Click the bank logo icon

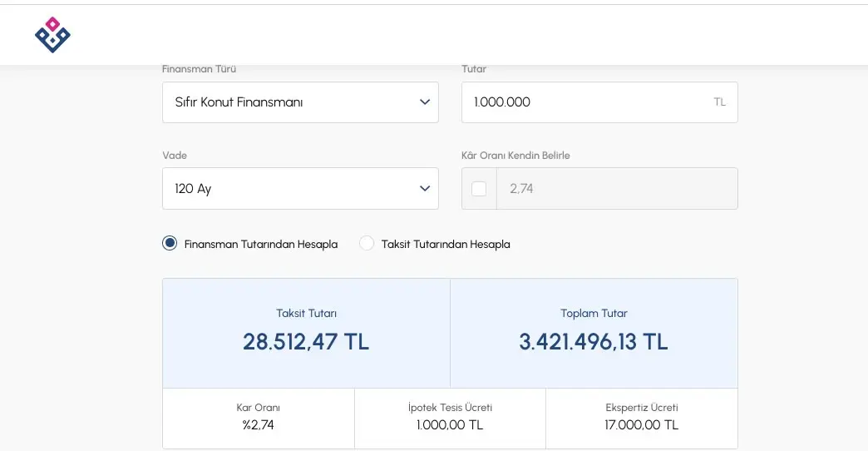52,35
